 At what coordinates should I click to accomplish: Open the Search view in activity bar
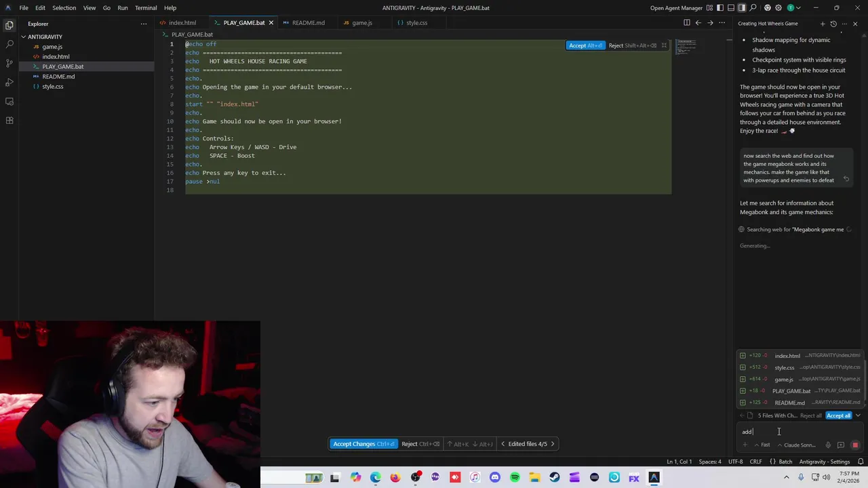(9, 43)
